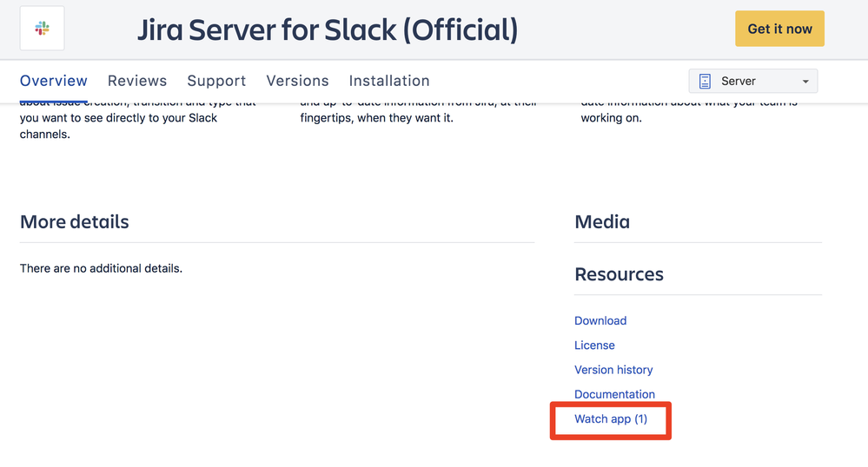Open the Installation tab
This screenshot has height=467, width=868.
click(x=389, y=81)
